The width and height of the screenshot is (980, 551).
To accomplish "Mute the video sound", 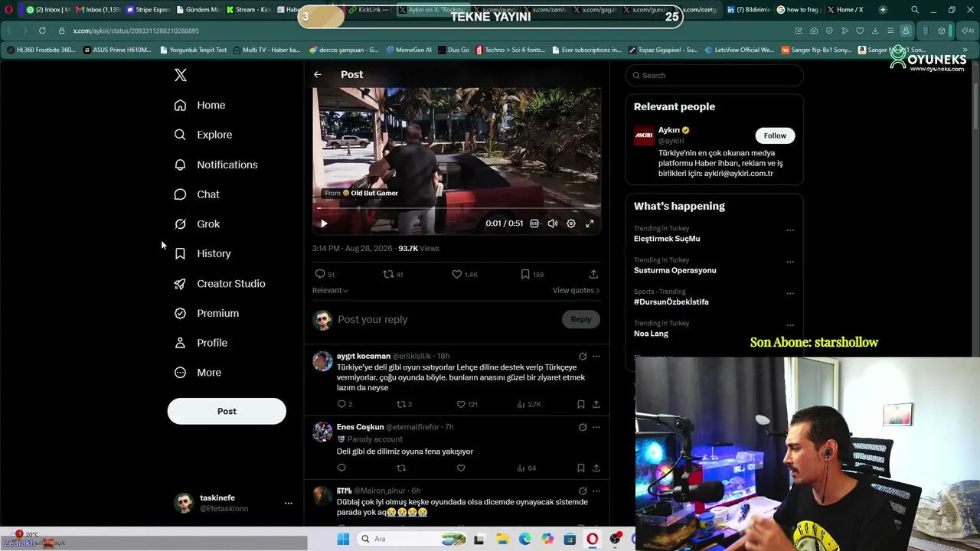I will 553,223.
